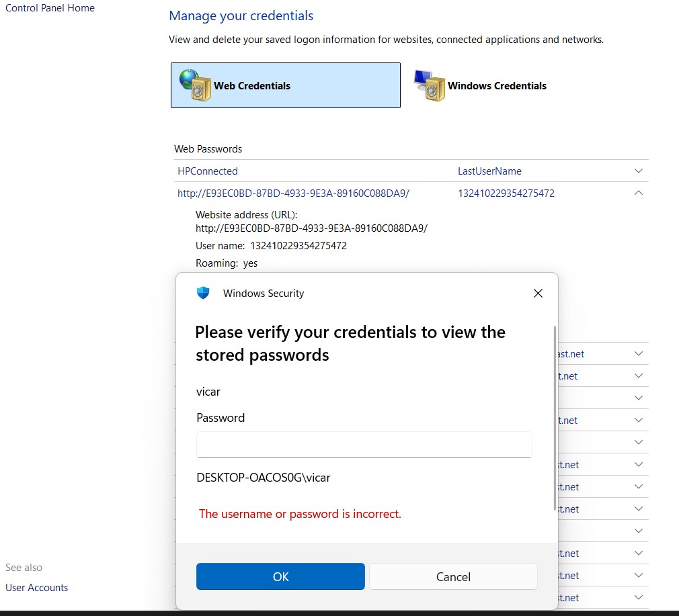
Task: Select the Web Credentials tab
Action: pos(285,85)
